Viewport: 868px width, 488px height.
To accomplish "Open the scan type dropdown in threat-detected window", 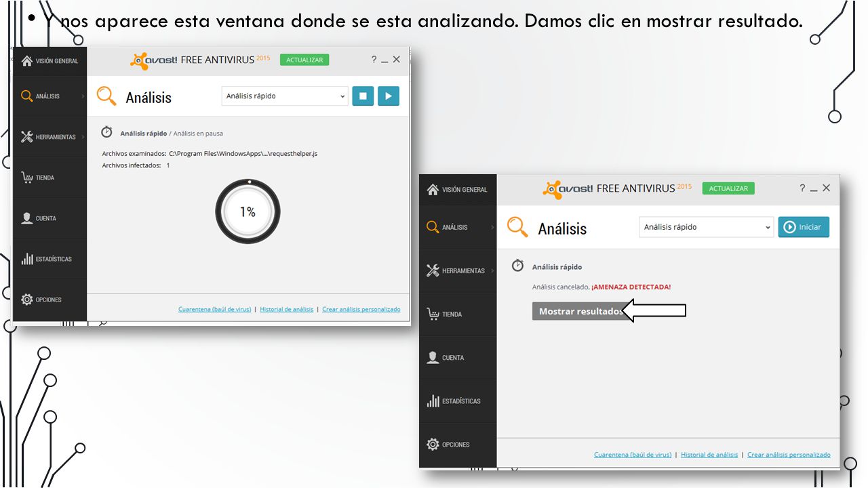I will click(x=706, y=227).
